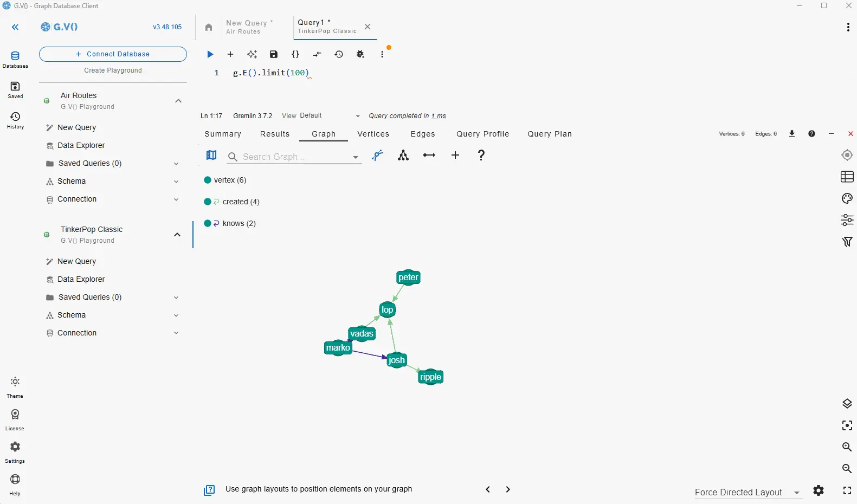Click the layers icon at right edge

pos(847,404)
